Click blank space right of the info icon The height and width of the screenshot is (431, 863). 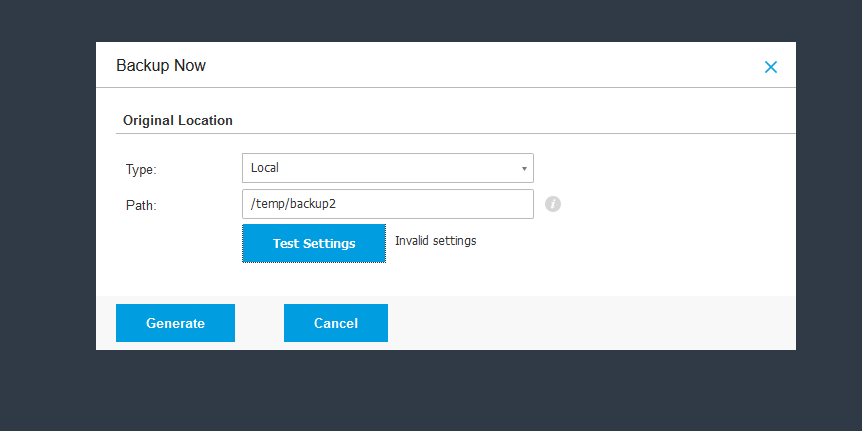click(x=670, y=204)
